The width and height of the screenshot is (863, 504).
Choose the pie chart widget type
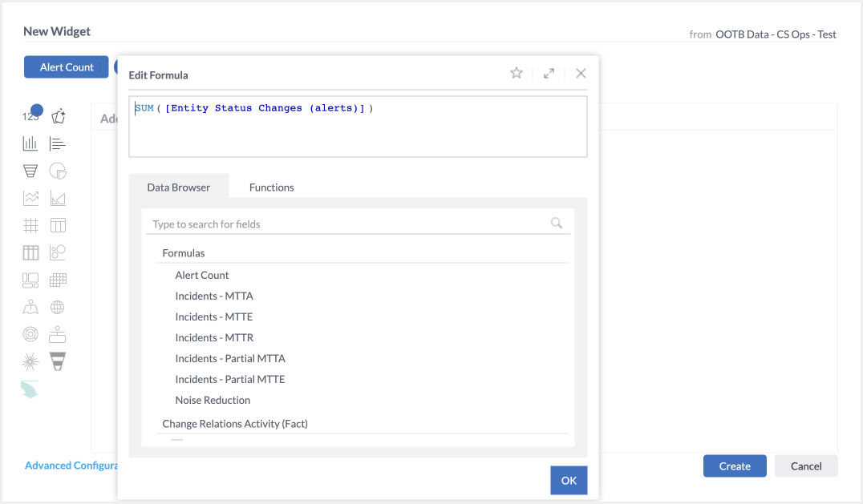pyautogui.click(x=58, y=171)
